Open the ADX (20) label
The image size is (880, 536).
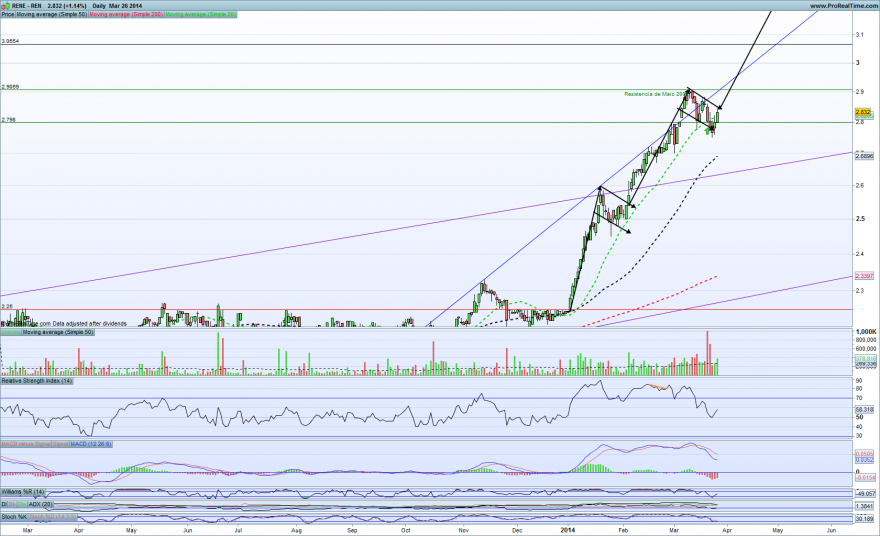coord(40,505)
